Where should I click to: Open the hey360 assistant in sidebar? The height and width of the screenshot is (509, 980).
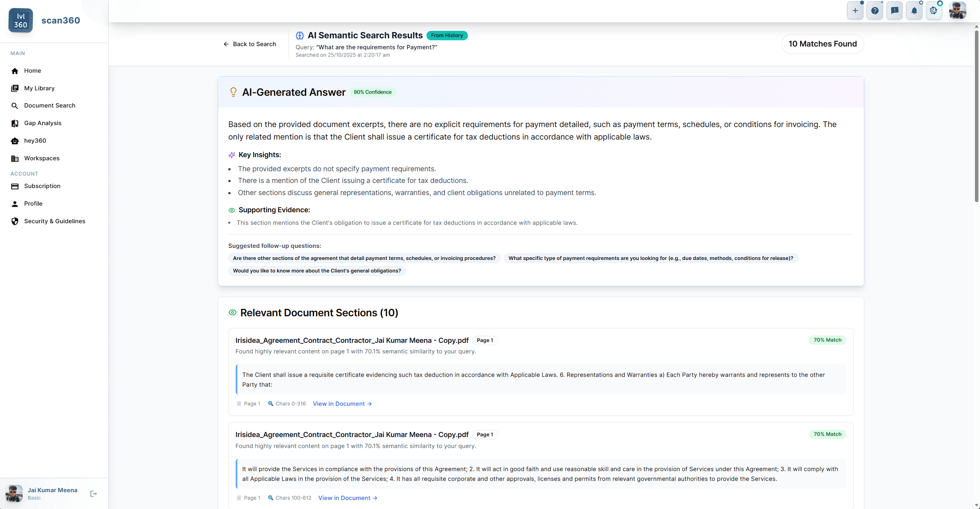coord(35,141)
